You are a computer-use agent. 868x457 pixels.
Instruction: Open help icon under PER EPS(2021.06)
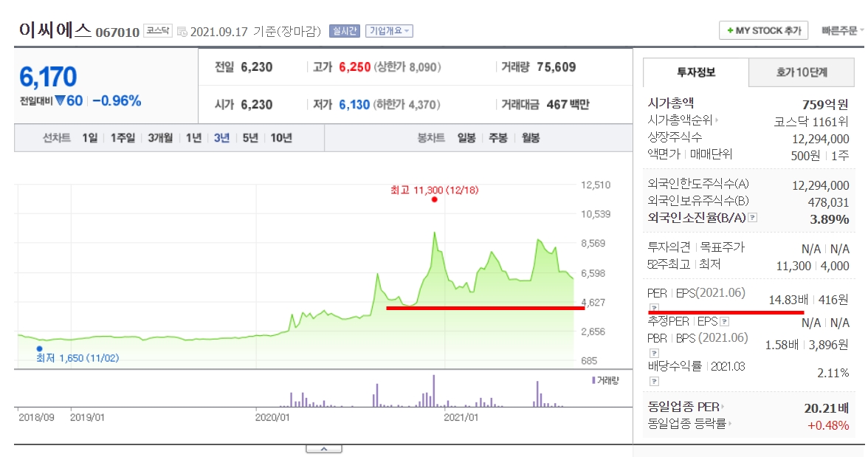point(654,308)
